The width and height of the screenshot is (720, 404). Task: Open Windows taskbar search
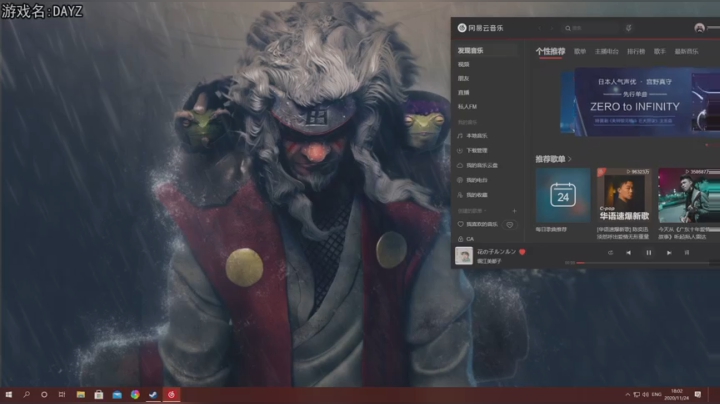27,395
